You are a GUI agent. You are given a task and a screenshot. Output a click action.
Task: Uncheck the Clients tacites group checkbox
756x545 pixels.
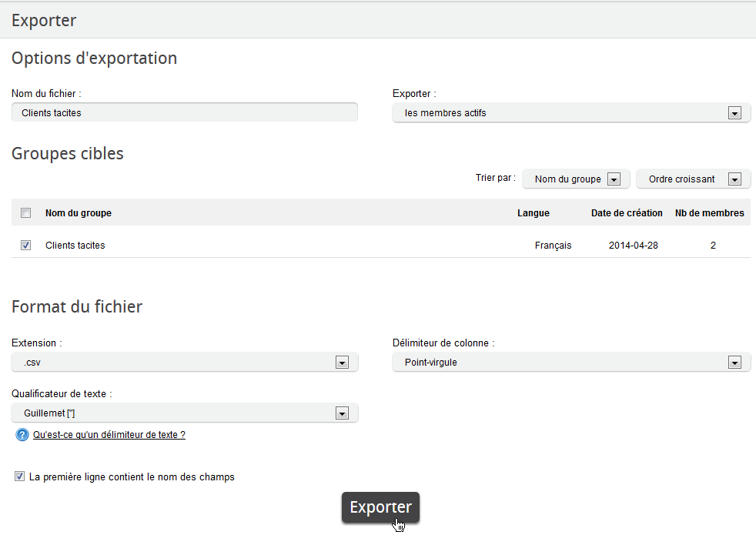[26, 245]
